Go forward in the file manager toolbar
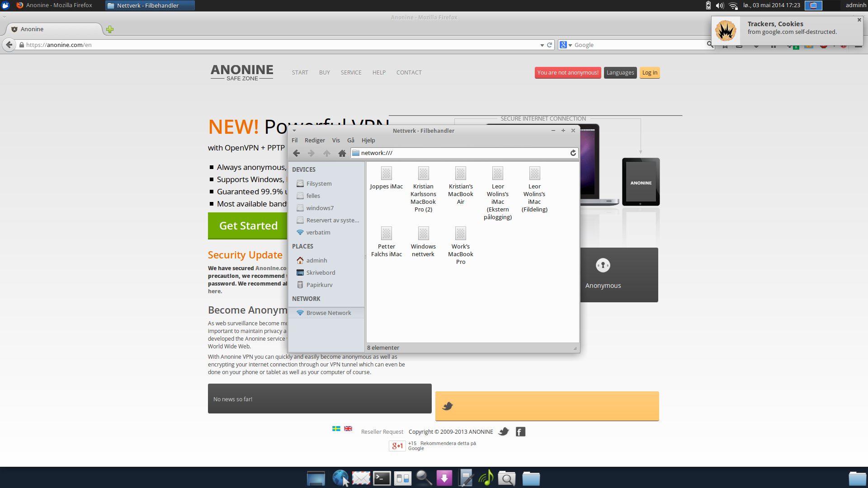 [311, 153]
